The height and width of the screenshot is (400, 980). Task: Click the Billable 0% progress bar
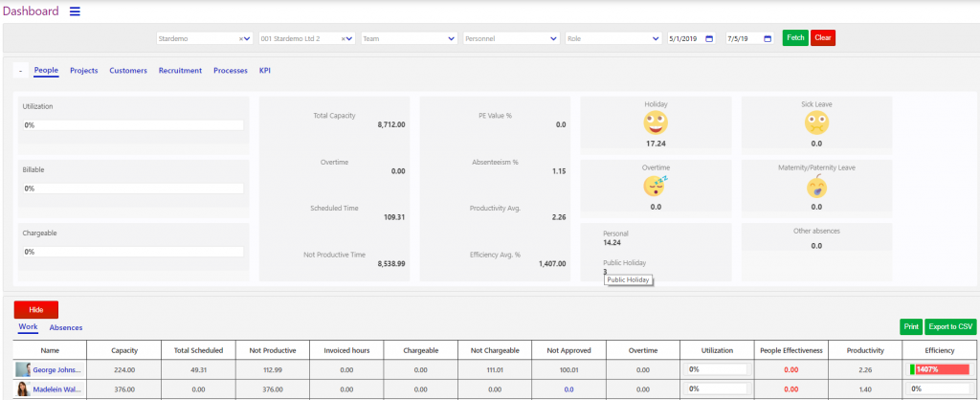133,189
